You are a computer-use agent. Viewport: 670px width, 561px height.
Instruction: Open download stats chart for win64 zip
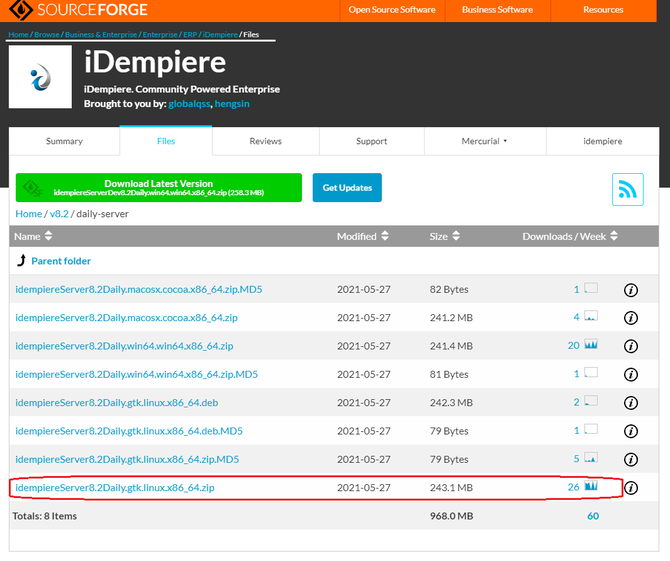pyautogui.click(x=591, y=344)
